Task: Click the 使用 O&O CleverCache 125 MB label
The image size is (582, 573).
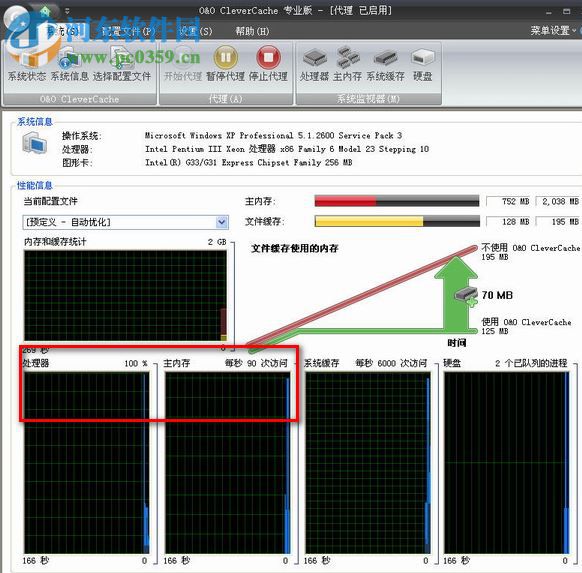Action: [x=526, y=326]
